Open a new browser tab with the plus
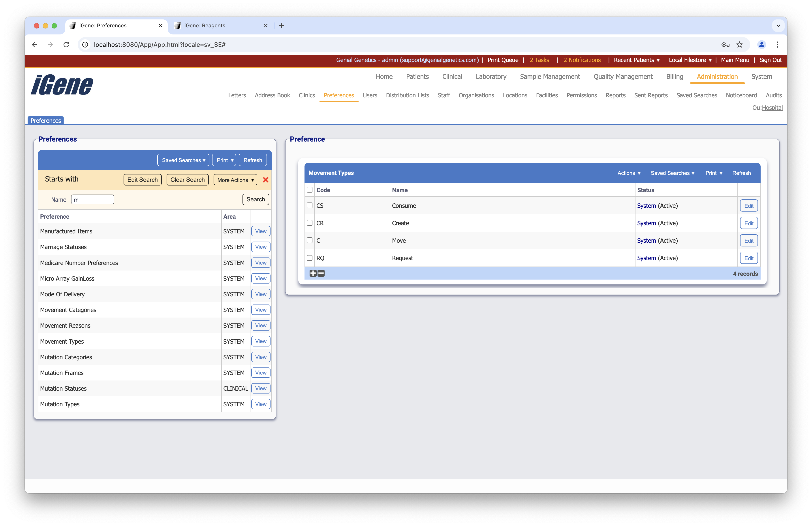Viewport: 812px width, 526px height. point(282,26)
